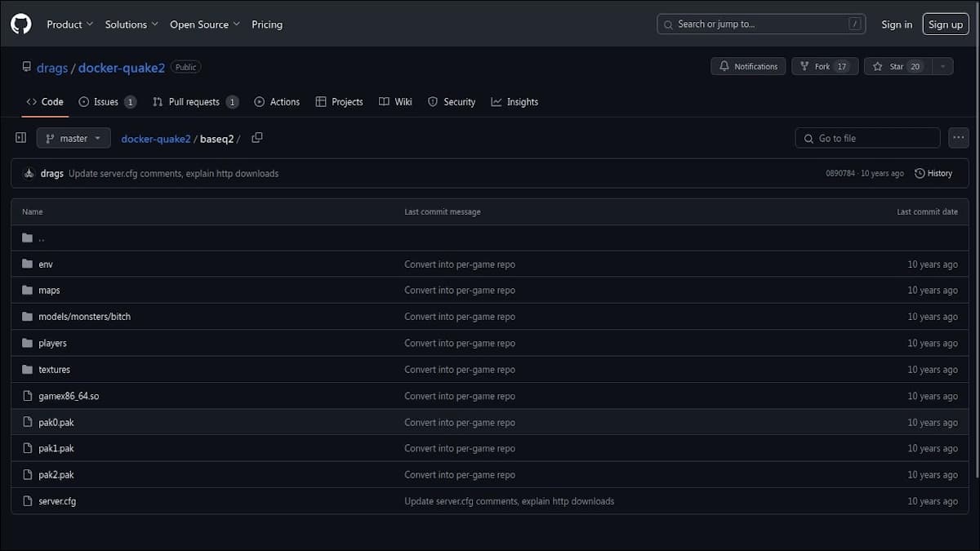Open the models/monsters/bitch folder

coord(84,317)
